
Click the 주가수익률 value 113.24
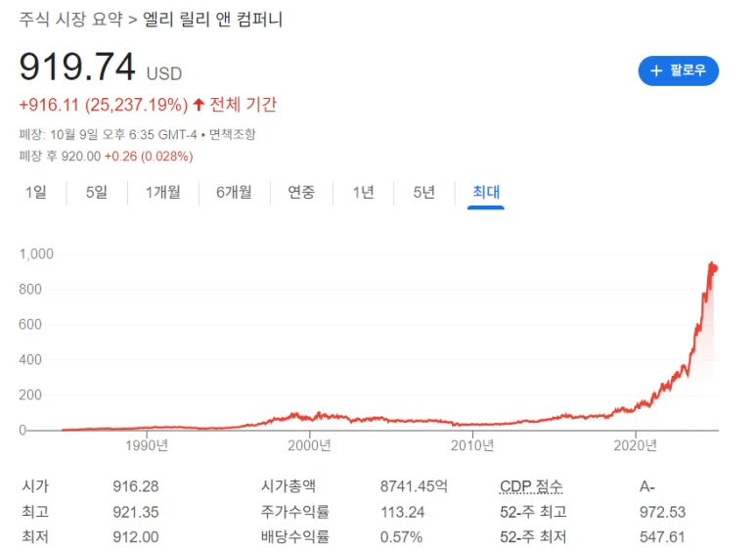pyautogui.click(x=403, y=512)
